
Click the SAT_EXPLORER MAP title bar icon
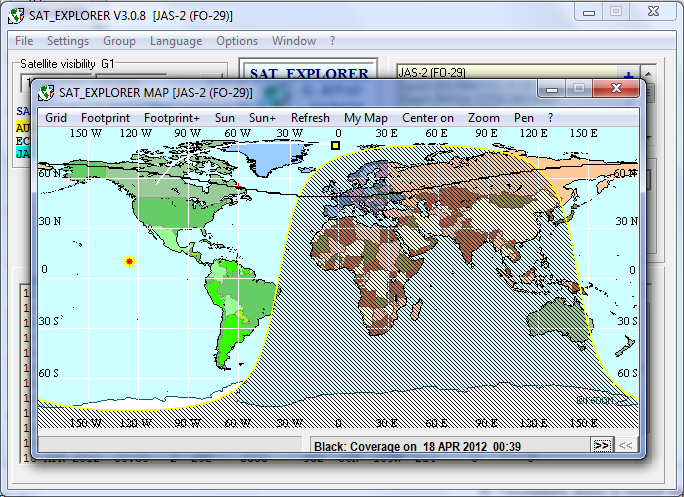(46, 93)
